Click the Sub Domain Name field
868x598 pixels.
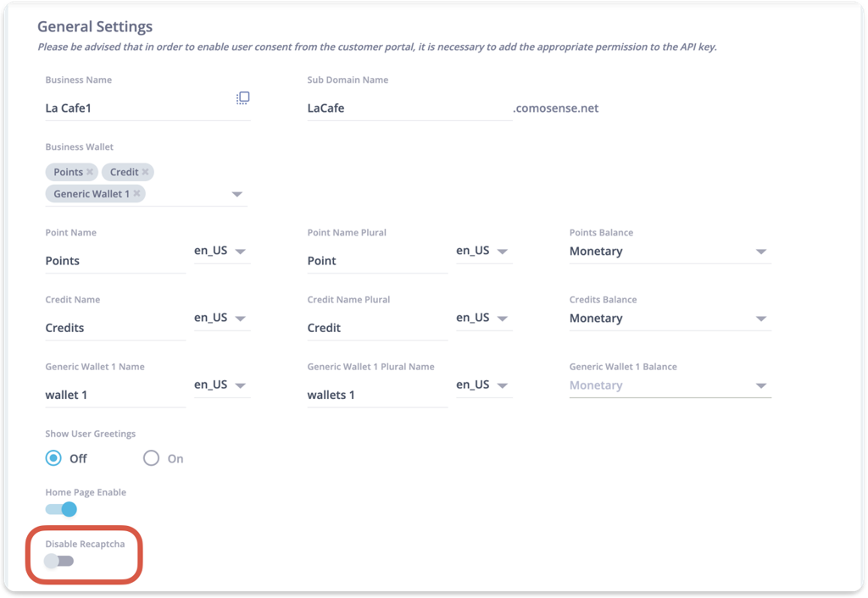pyautogui.click(x=407, y=108)
